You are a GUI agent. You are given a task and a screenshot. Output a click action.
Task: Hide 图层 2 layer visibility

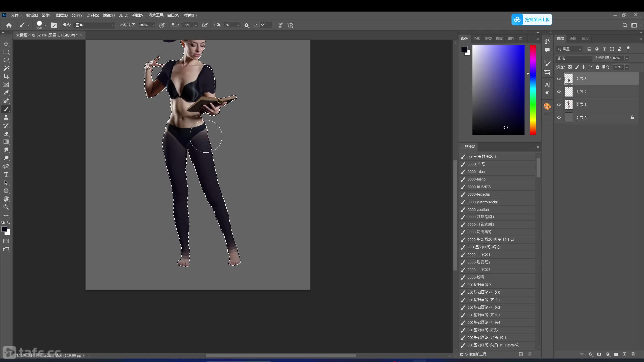pos(559,92)
